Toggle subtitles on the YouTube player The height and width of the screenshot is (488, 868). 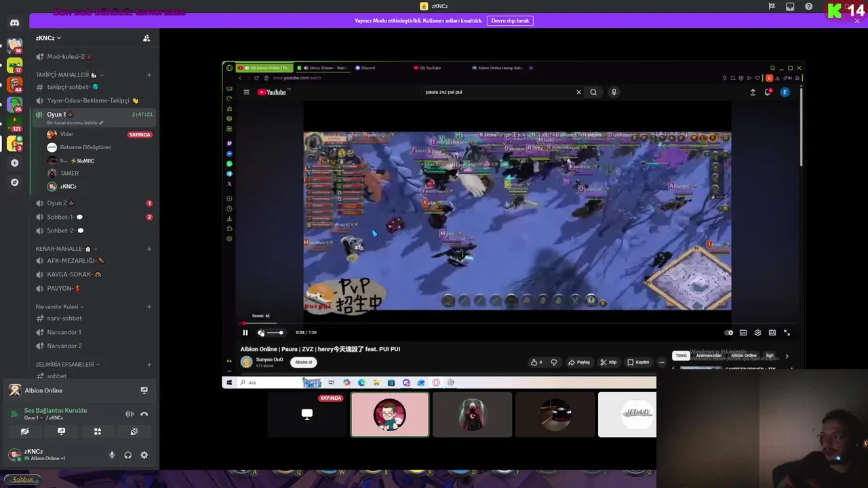click(x=743, y=333)
